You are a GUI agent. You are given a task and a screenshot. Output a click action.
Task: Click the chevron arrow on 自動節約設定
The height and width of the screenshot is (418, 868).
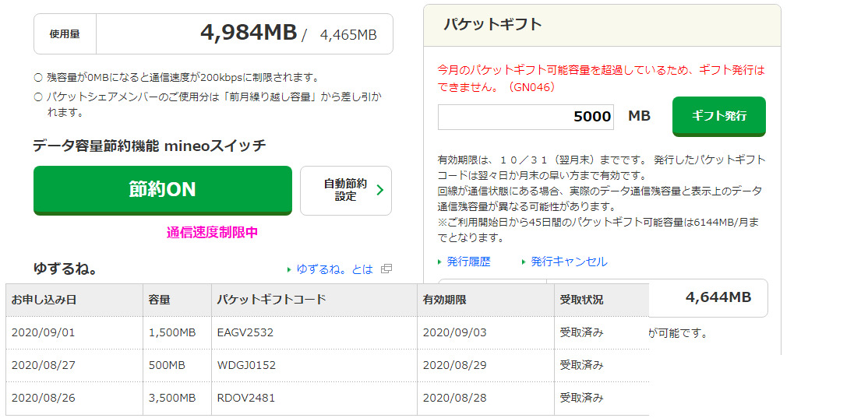point(379,190)
